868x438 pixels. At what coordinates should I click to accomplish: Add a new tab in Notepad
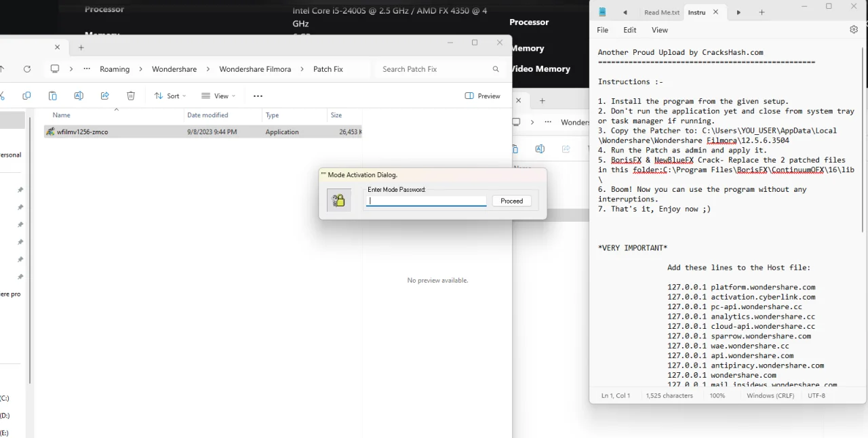[762, 12]
